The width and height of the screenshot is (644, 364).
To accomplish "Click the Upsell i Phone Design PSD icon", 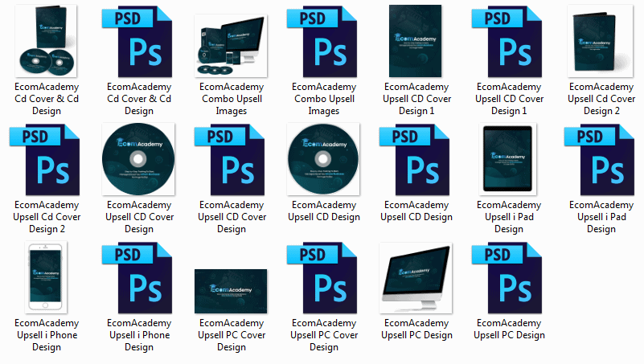I will pyautogui.click(x=139, y=280).
